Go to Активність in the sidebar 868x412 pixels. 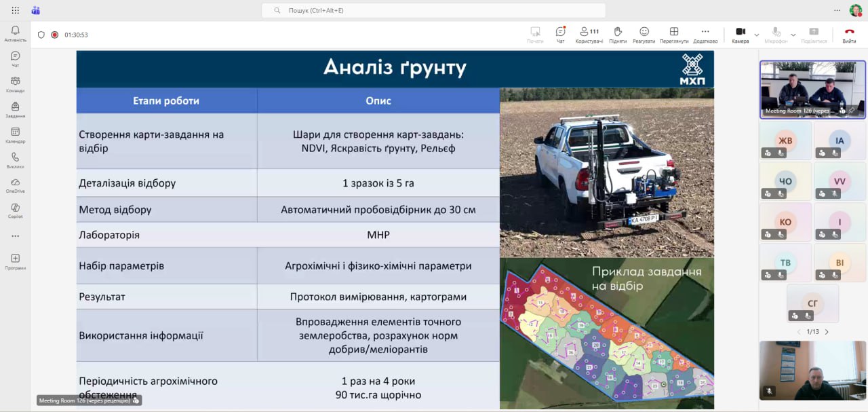(15, 33)
